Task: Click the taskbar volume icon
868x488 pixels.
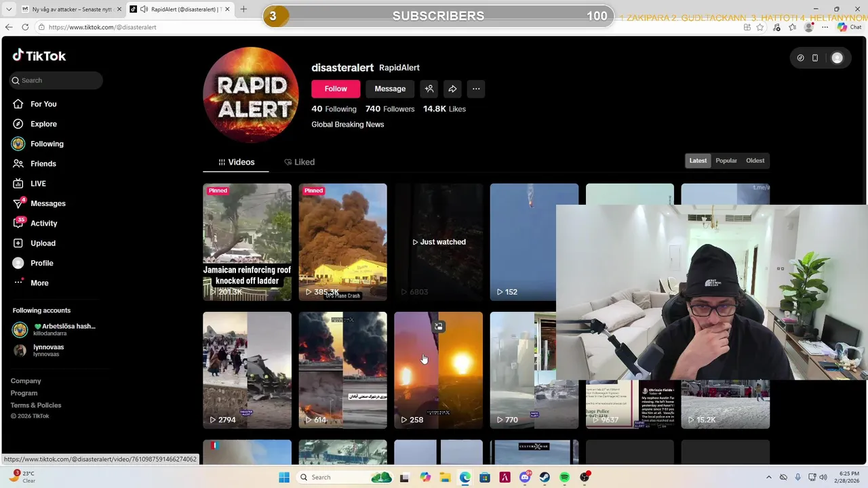Action: (823, 477)
